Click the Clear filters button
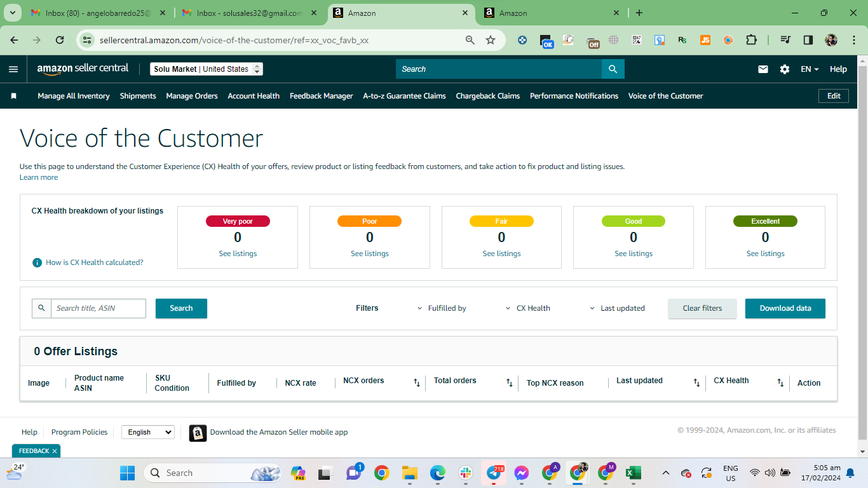868x488 pixels. pyautogui.click(x=702, y=308)
